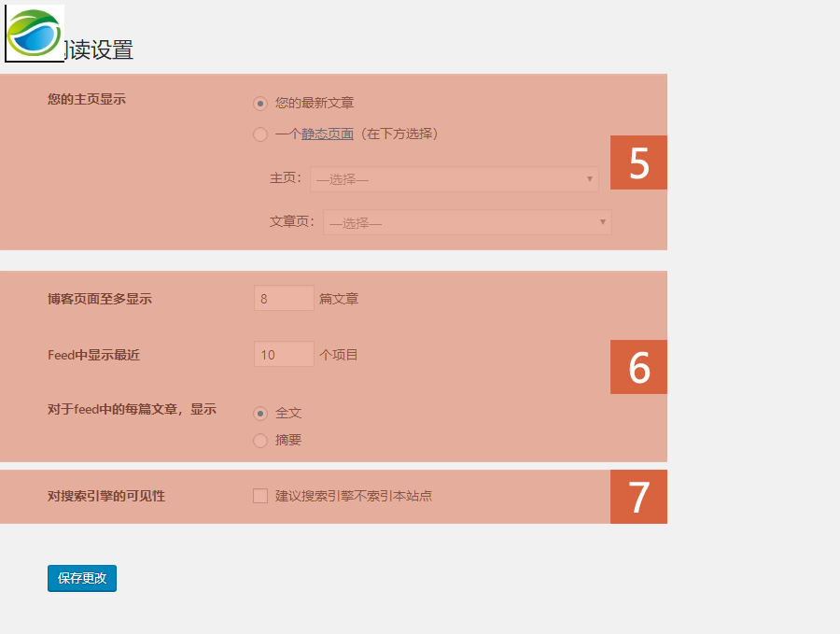The width and height of the screenshot is (840, 634).
Task: Choose 摘要 for feed articles
Action: click(260, 441)
